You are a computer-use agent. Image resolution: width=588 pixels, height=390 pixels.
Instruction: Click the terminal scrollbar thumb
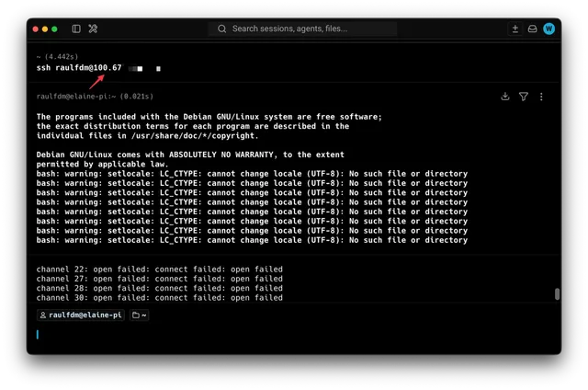(558, 294)
